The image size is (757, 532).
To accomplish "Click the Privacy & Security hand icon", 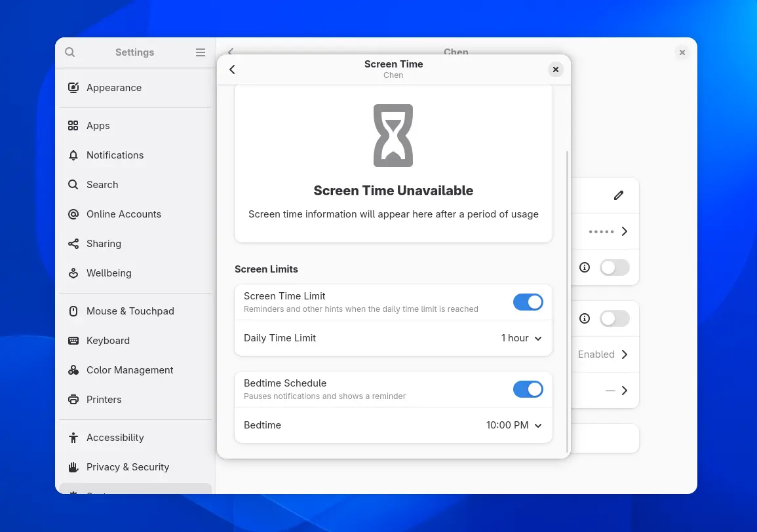I will pyautogui.click(x=73, y=467).
